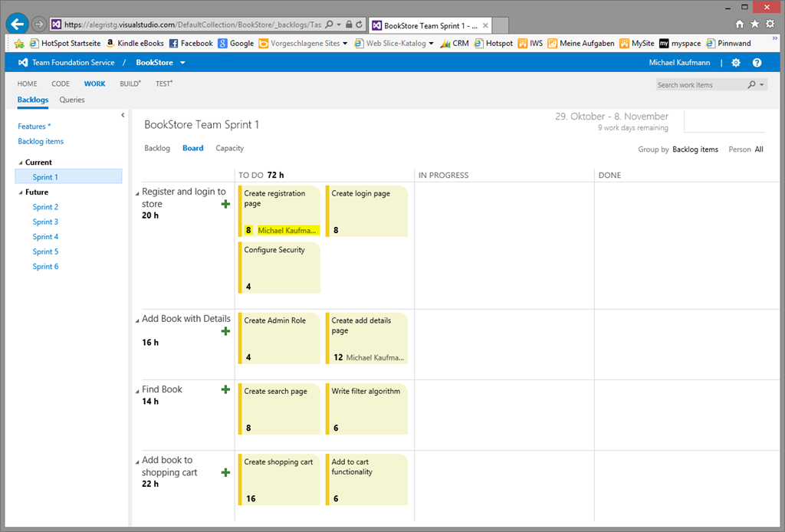The height and width of the screenshot is (532, 785).
Task: Collapse the left navigation pane
Action: coord(123,115)
